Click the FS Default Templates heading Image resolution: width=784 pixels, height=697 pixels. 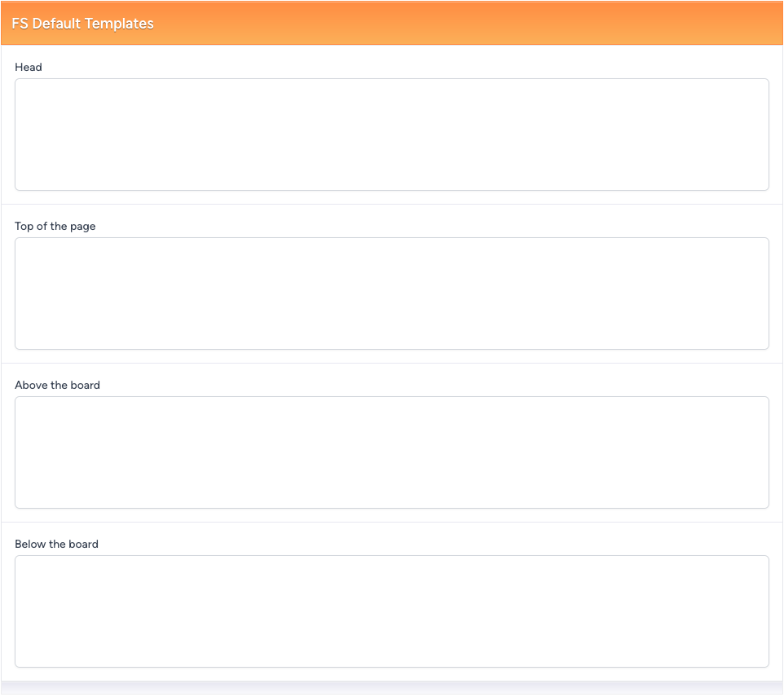pos(82,24)
